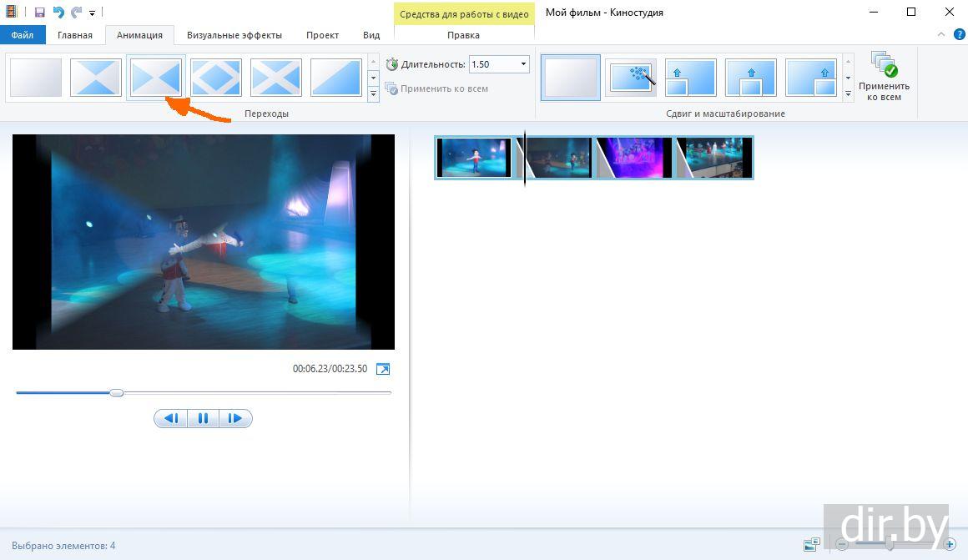Pause the video playback
This screenshot has width=968, height=560.
click(x=203, y=418)
